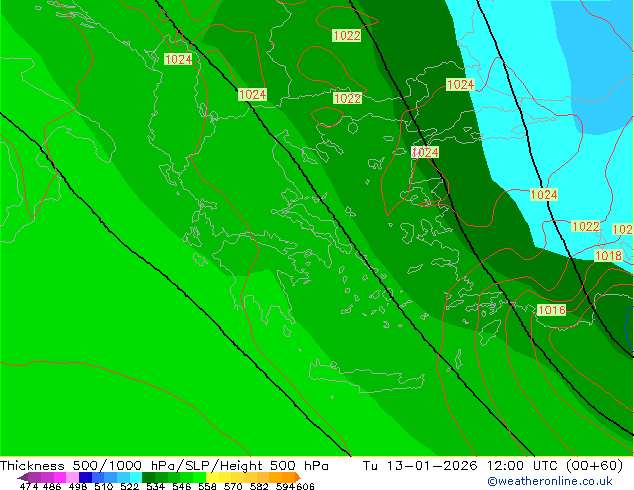Click the legend value 474
Screen dimensions: 634x490
pyautogui.click(x=29, y=486)
